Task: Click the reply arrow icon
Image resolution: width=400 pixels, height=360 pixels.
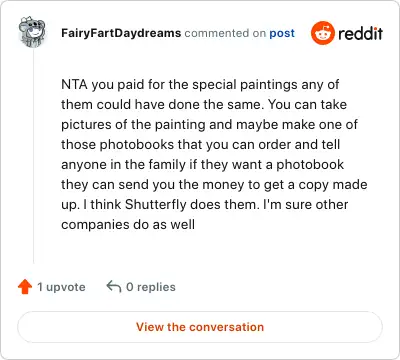Action: tap(114, 286)
